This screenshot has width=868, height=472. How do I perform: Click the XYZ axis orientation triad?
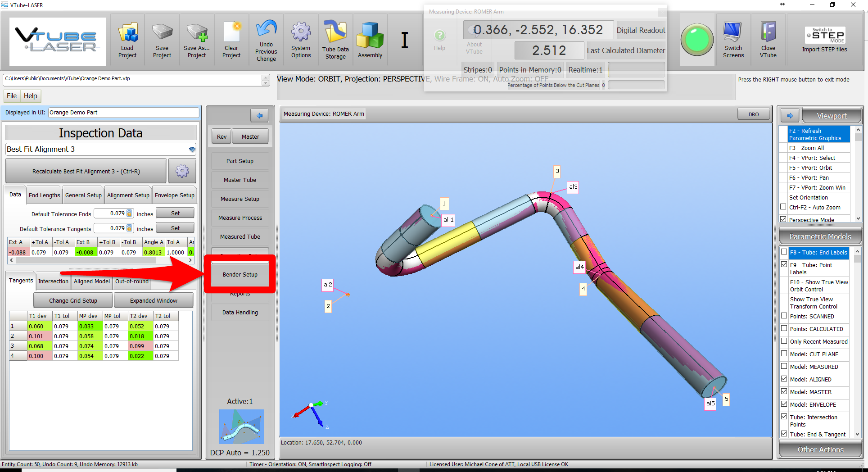[311, 414]
